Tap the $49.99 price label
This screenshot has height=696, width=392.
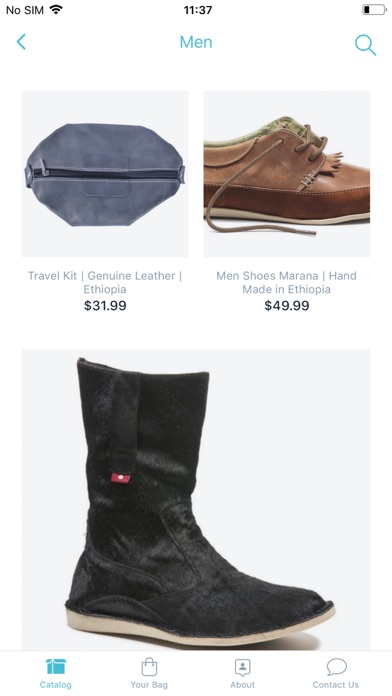point(287,306)
